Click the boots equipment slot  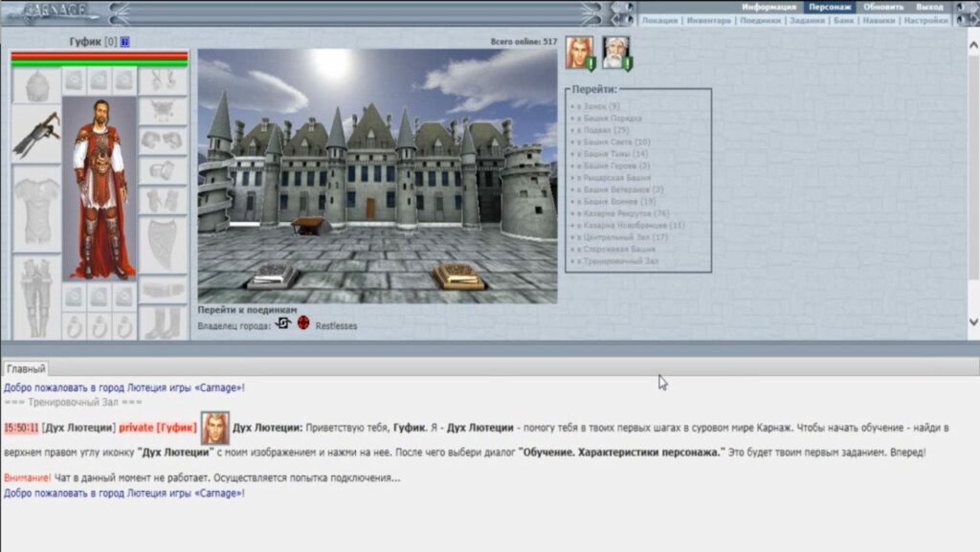pos(163,322)
